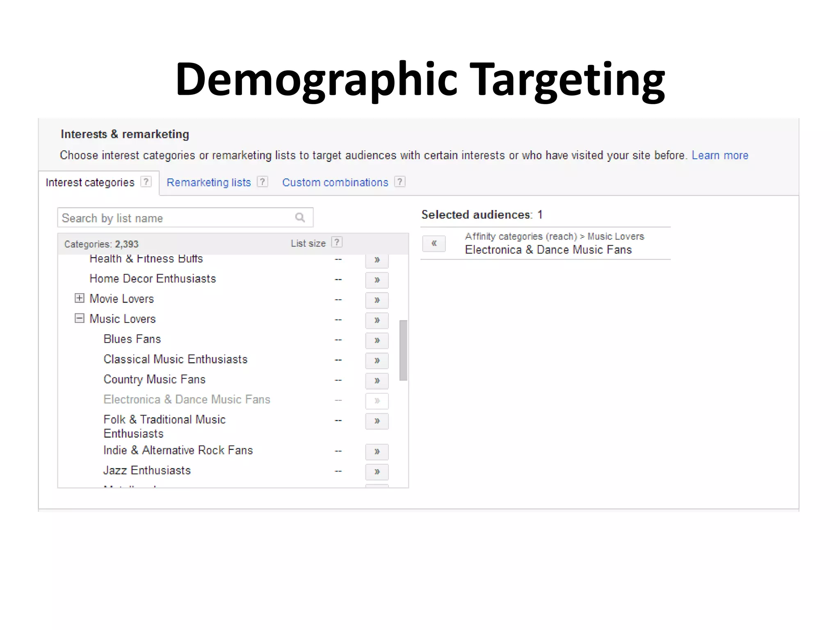Add Indie & Alternative Rock Fans with its arrow
The image size is (840, 630).
pos(377,452)
